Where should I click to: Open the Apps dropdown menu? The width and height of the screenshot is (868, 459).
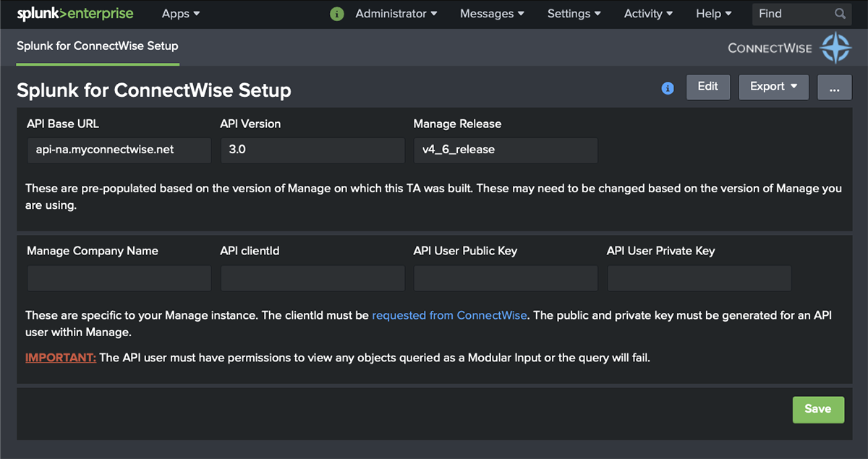coord(180,14)
